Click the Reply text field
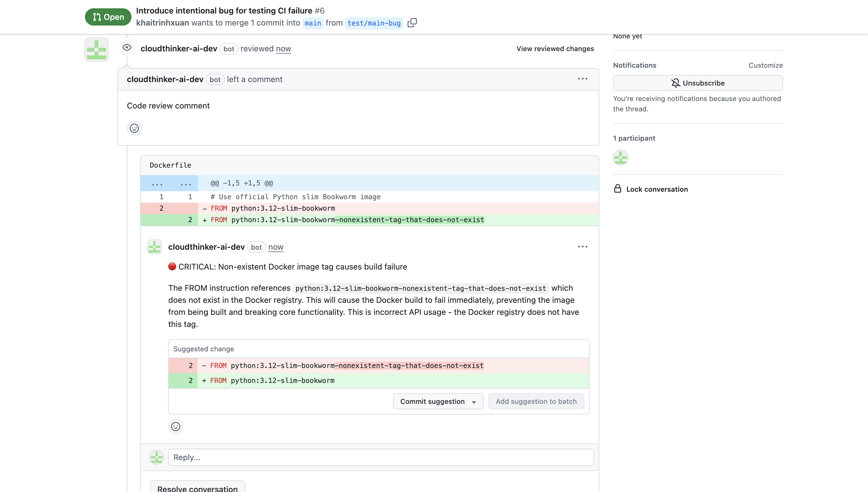Viewport: 868px width, 492px height. coord(381,457)
